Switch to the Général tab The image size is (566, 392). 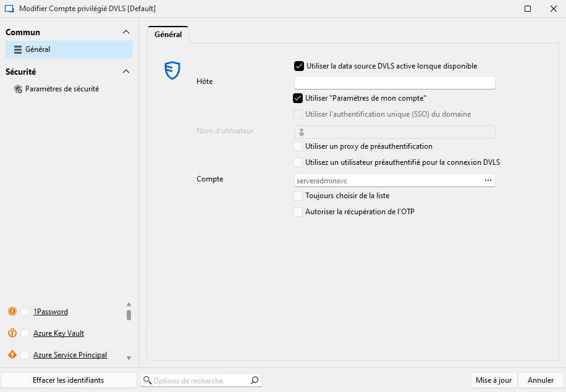(168, 35)
